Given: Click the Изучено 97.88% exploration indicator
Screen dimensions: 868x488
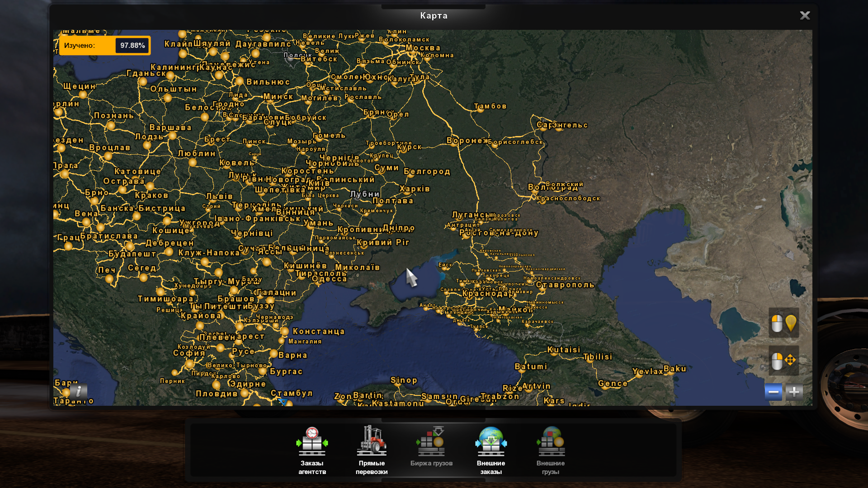Looking at the screenshot, I should click(x=105, y=45).
